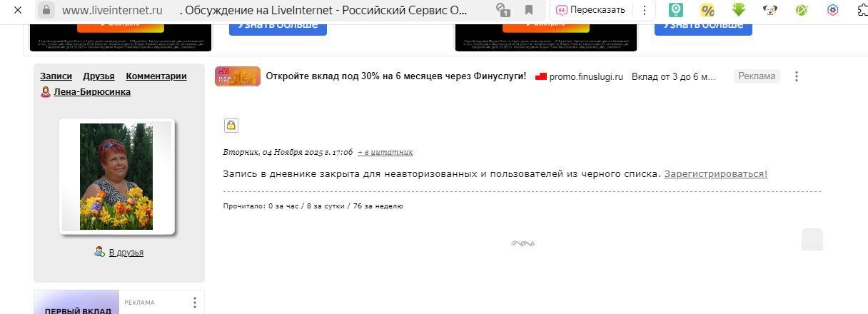
Task: Click the Пересказать button
Action: coord(590,10)
